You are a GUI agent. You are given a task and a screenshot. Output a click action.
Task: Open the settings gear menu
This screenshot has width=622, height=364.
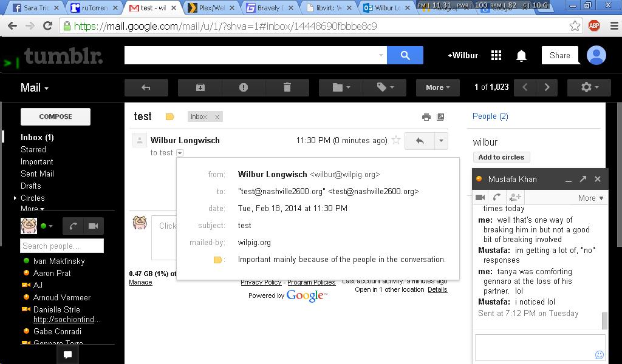click(x=589, y=87)
